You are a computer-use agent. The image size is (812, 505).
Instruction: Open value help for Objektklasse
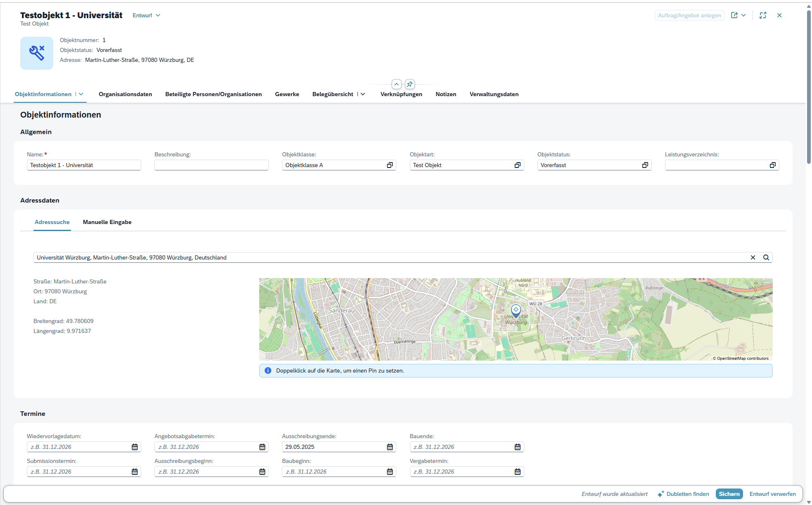pyautogui.click(x=390, y=165)
